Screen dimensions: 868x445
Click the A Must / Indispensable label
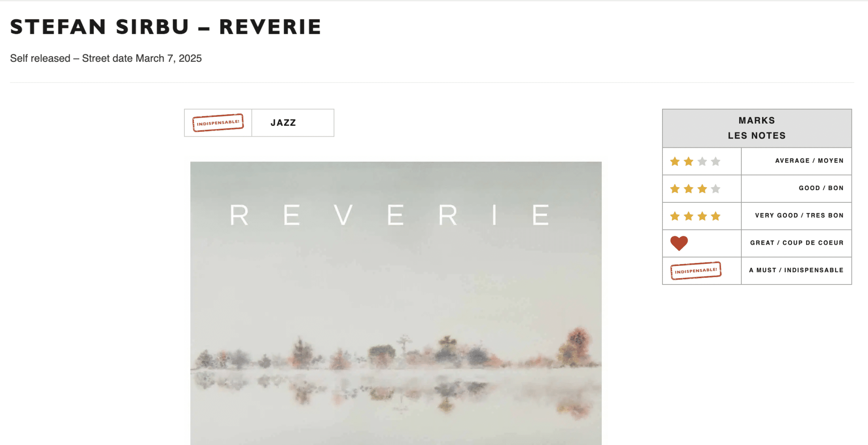pyautogui.click(x=796, y=270)
